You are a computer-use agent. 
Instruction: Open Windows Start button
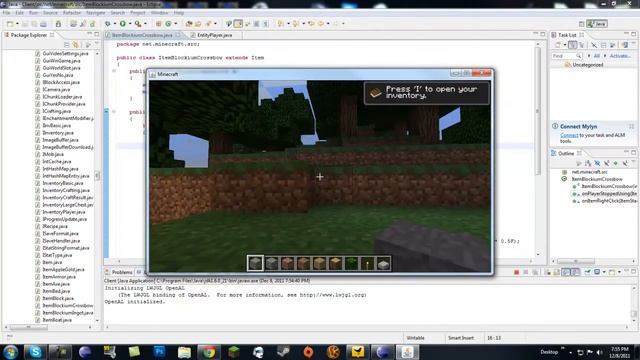point(11,352)
